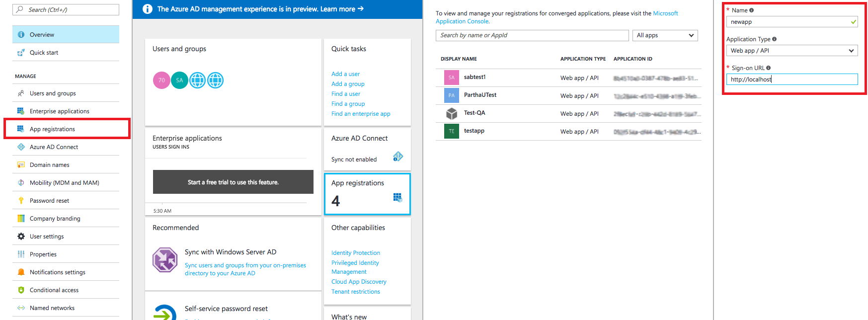Open Enterprise applications menu item
868x320 pixels.
point(66,111)
